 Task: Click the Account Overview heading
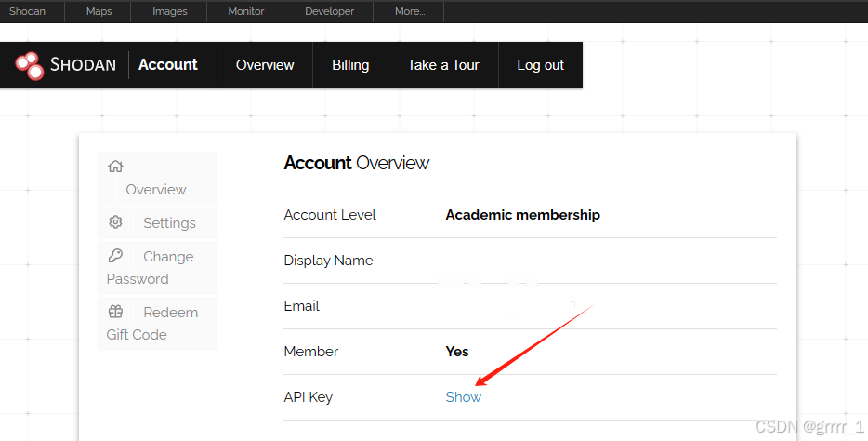[357, 163]
